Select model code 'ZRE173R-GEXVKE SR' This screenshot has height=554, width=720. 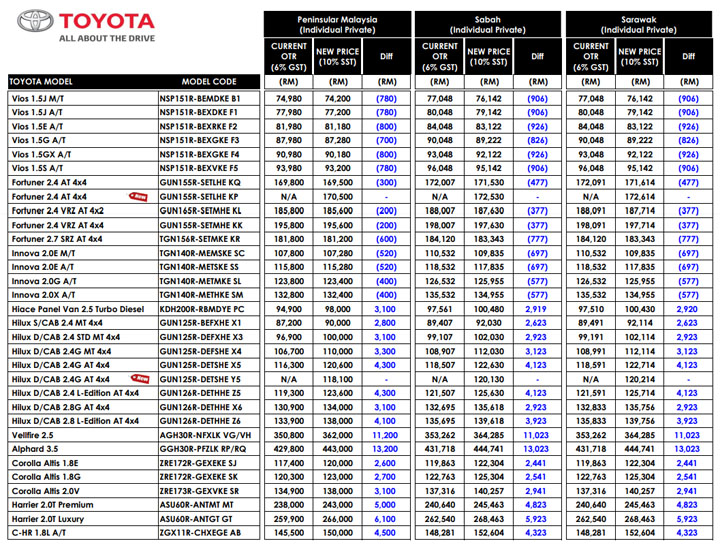(x=199, y=491)
